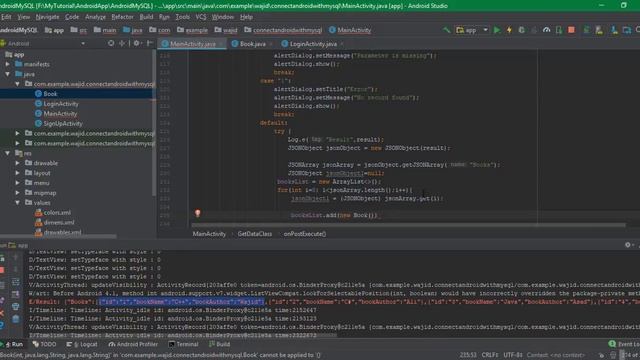Open the Build menu
This screenshot has height=360, width=640.
(x=146, y=17)
